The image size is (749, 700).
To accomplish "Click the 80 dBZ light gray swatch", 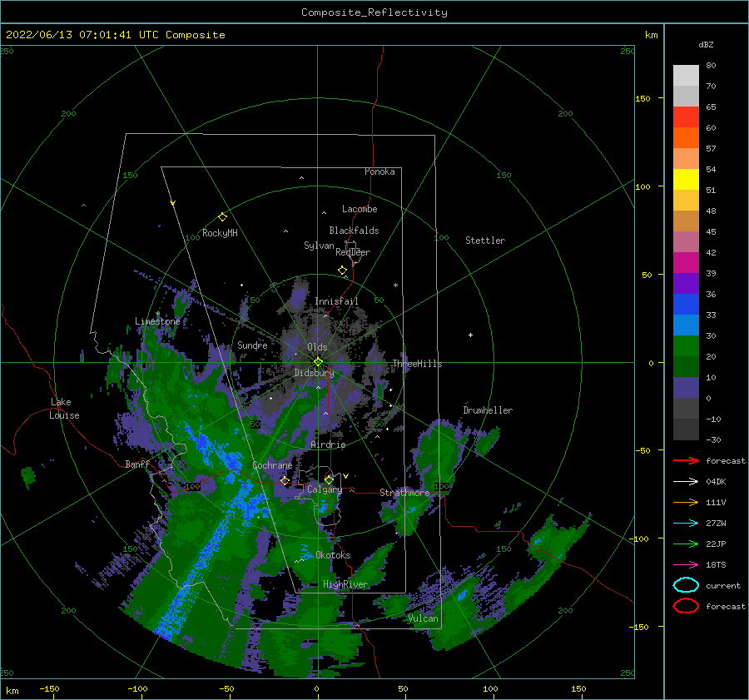I will click(686, 75).
